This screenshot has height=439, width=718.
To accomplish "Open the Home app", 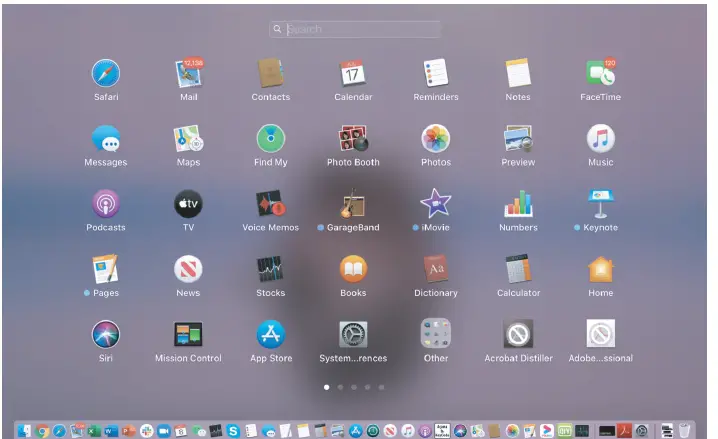I will point(600,269).
